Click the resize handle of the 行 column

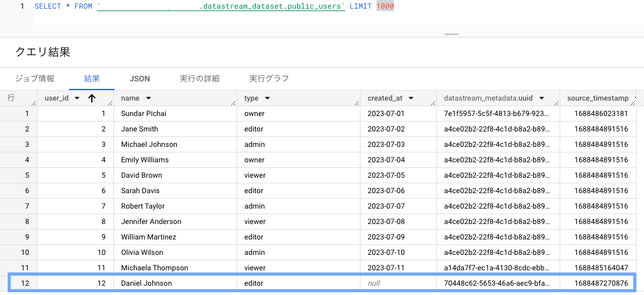pyautogui.click(x=33, y=103)
